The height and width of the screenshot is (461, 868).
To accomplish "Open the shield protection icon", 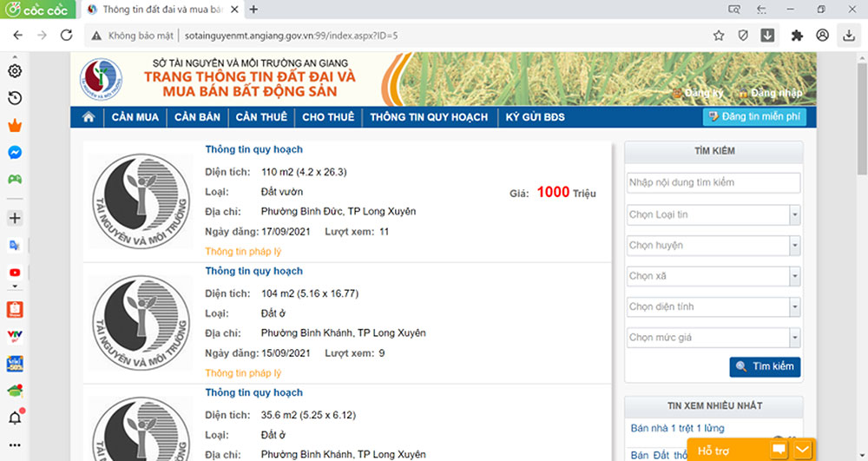I will (743, 36).
